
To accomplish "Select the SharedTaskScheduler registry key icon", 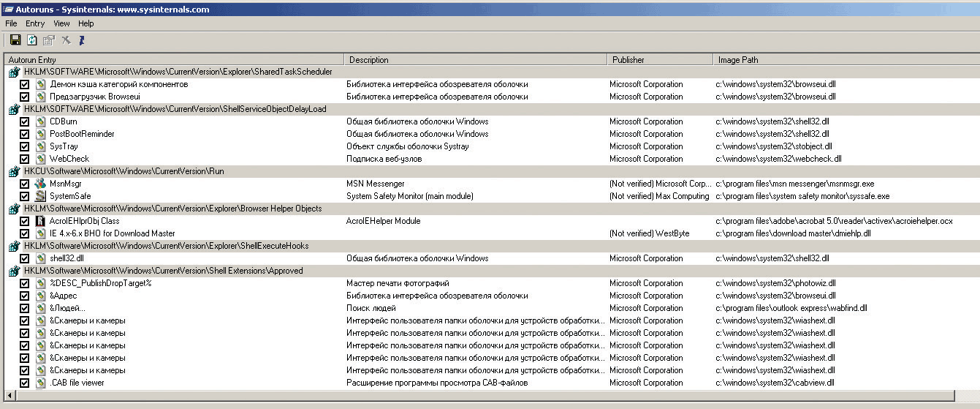I will tap(14, 72).
